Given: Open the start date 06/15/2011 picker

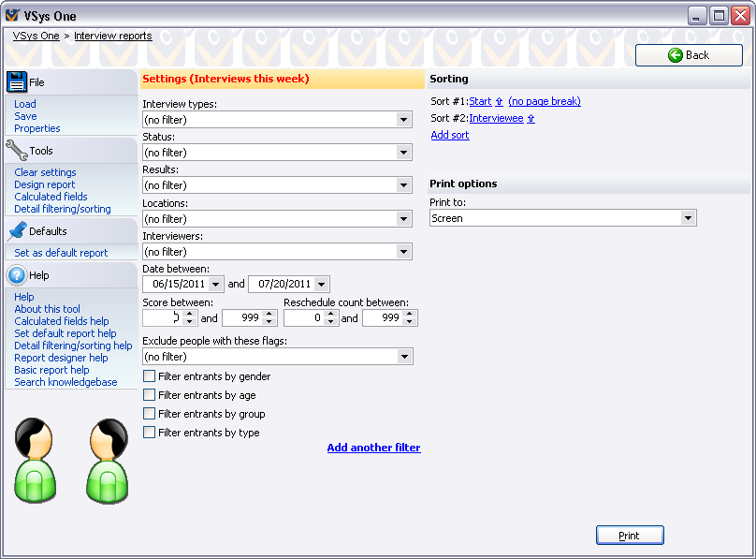Looking at the screenshot, I should coord(216,284).
